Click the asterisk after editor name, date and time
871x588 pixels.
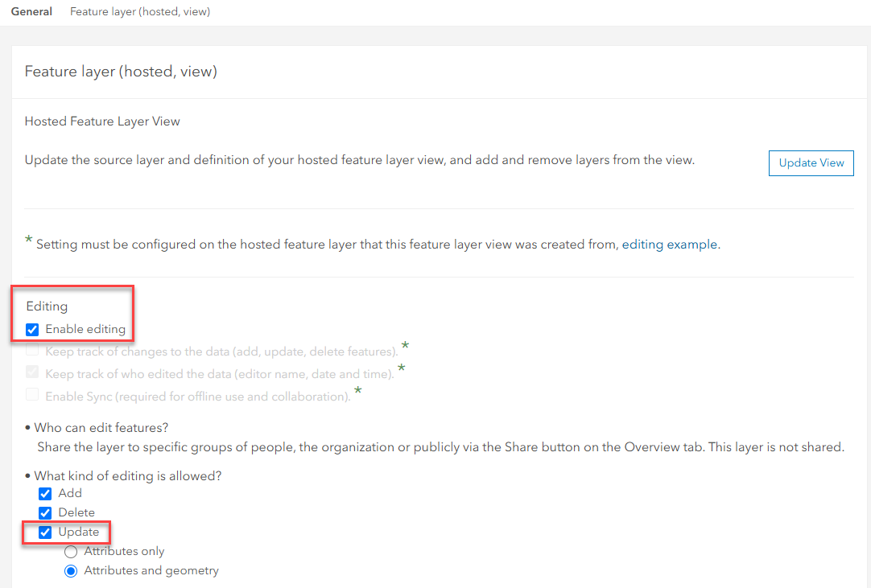401,368
